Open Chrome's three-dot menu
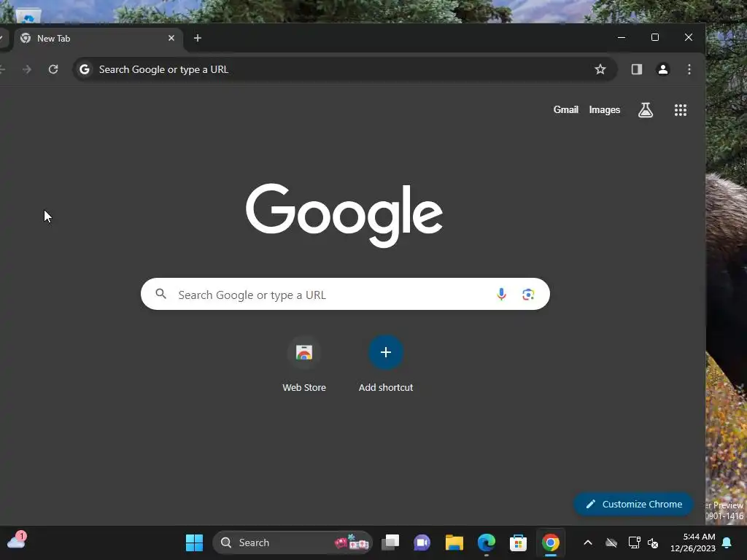Image resolution: width=747 pixels, height=560 pixels. (689, 69)
